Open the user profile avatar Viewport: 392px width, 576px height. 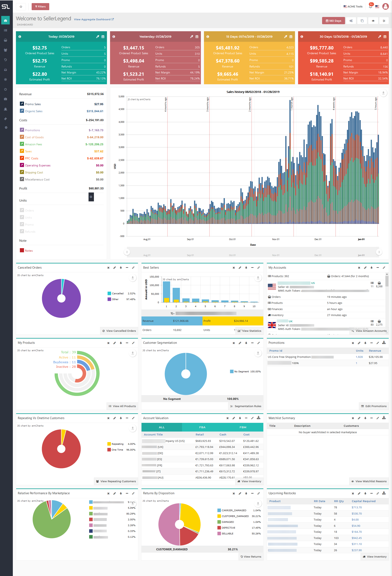[x=385, y=7]
